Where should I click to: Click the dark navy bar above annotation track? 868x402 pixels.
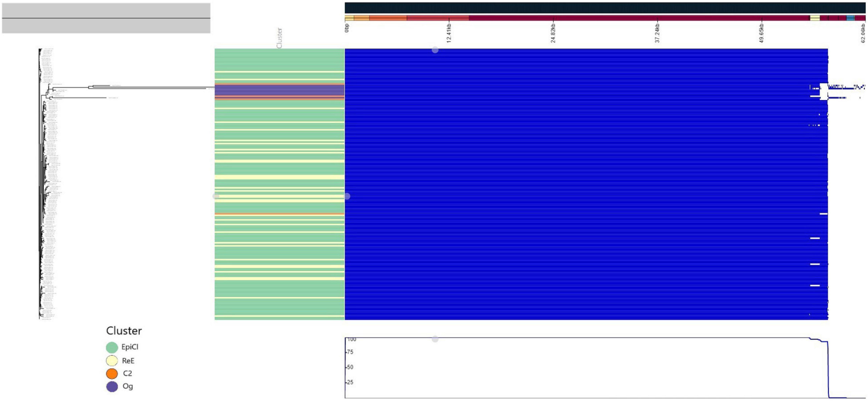click(x=605, y=8)
